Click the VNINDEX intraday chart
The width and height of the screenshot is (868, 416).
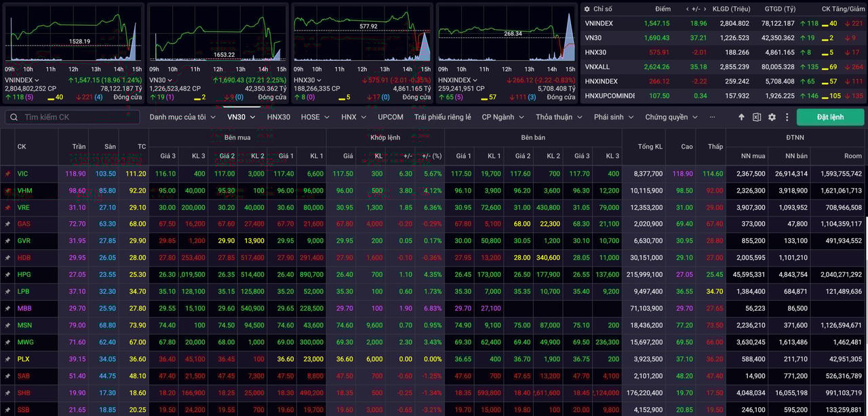73,35
